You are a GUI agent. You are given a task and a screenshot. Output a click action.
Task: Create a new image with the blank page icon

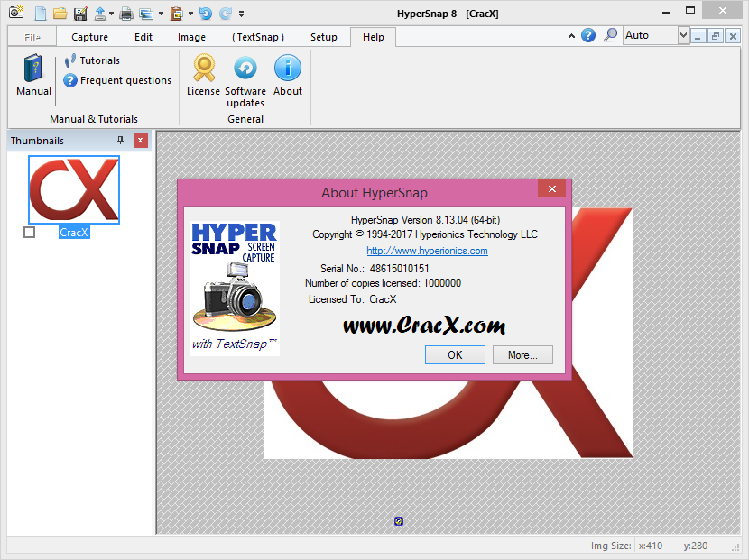point(41,14)
